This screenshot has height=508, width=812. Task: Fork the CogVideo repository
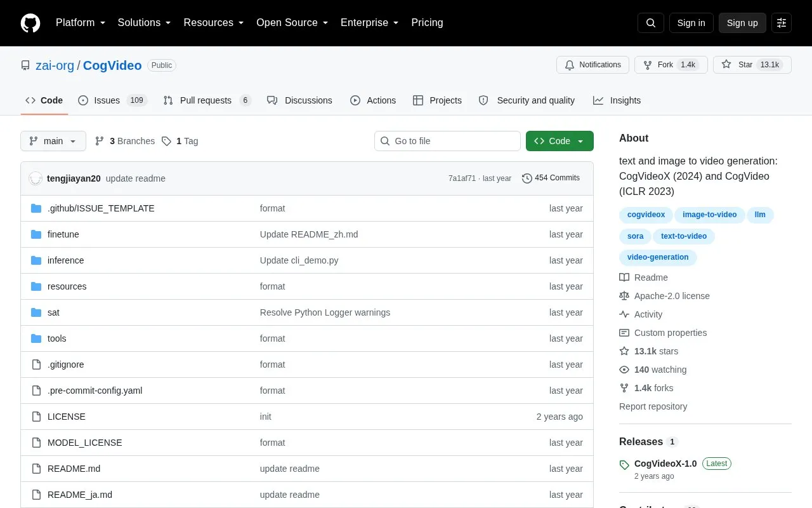[671, 65]
